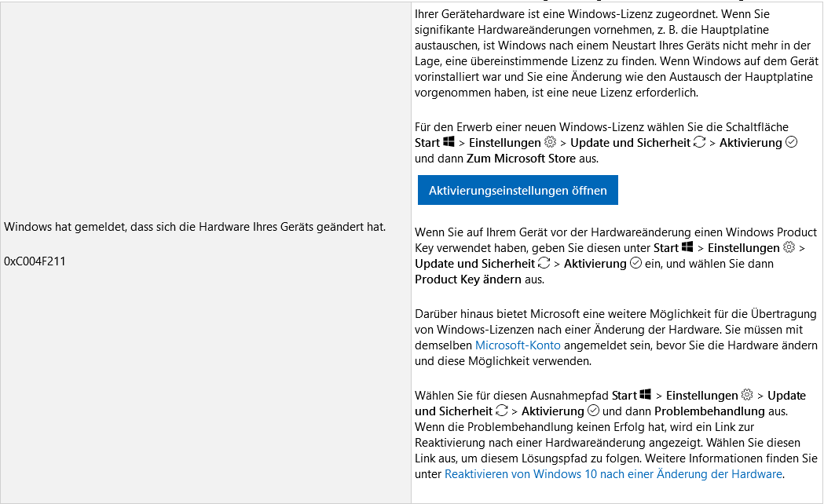
Task: Click settings gear icon in Ausnahmepfad paragraph
Action: [747, 394]
